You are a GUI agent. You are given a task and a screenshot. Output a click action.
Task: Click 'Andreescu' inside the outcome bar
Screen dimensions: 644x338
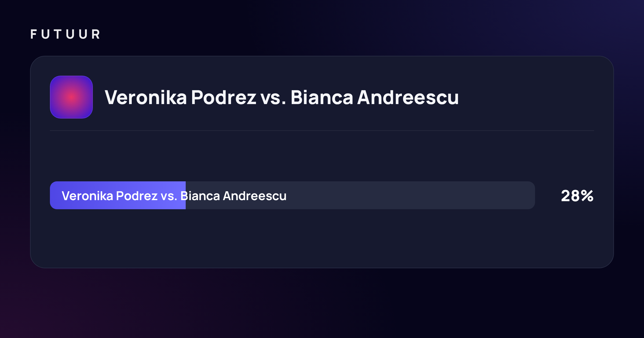tap(255, 196)
